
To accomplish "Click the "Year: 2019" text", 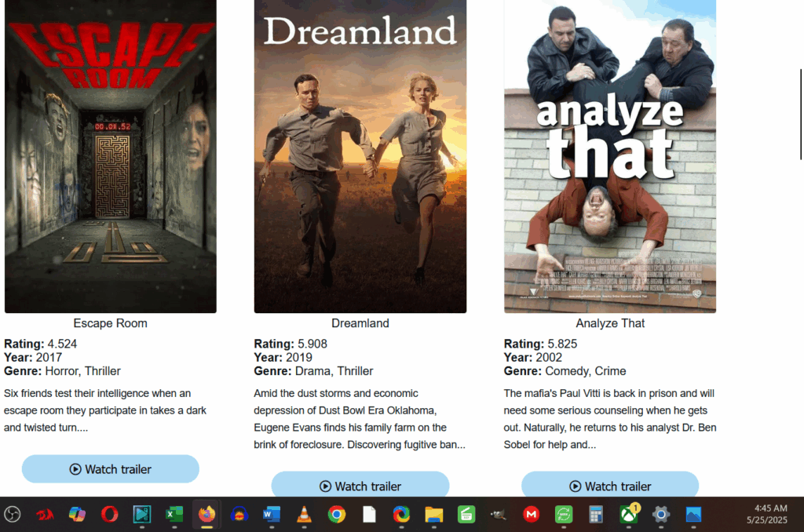I will click(283, 357).
